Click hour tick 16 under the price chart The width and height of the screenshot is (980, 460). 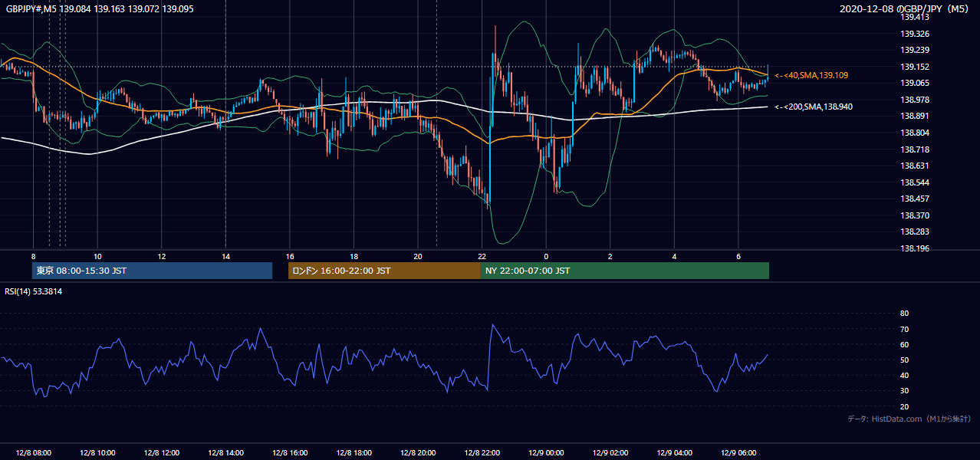pos(289,256)
